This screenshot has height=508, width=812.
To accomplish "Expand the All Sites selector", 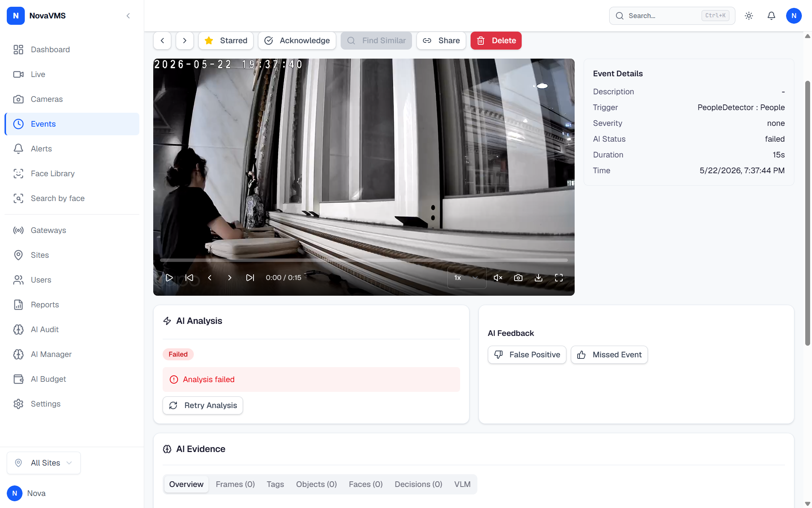I will point(44,463).
